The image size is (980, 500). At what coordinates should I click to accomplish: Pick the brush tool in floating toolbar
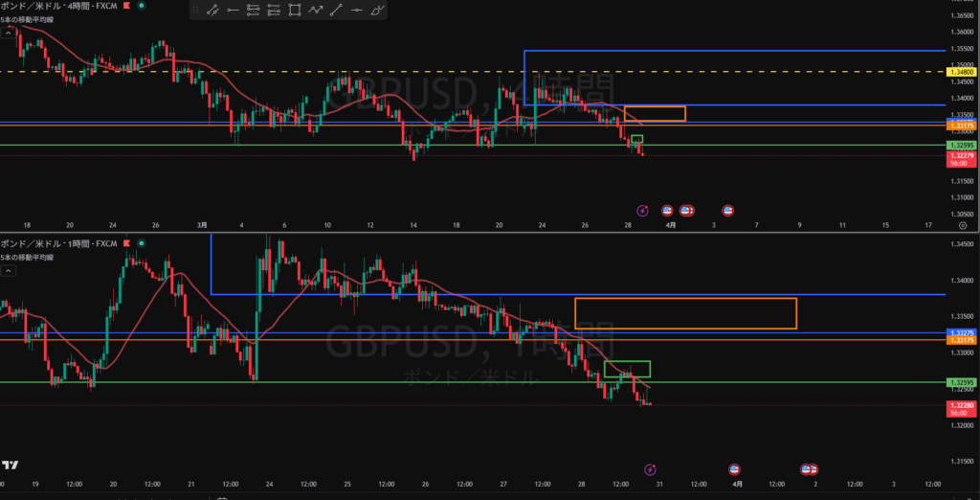(377, 11)
